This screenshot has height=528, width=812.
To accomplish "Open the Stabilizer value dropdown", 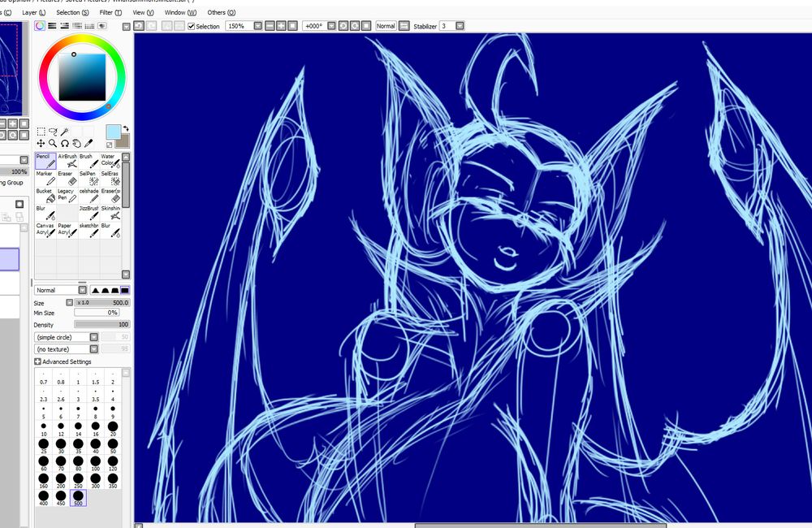I will [x=460, y=26].
